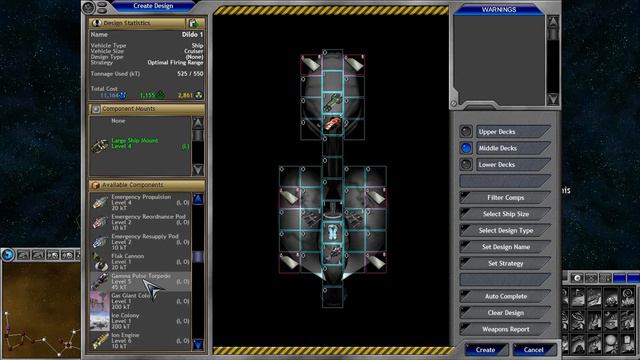Screen dimensions: 640x360
Task: Select the Ice Colony thumbnail
Action: tap(100, 321)
